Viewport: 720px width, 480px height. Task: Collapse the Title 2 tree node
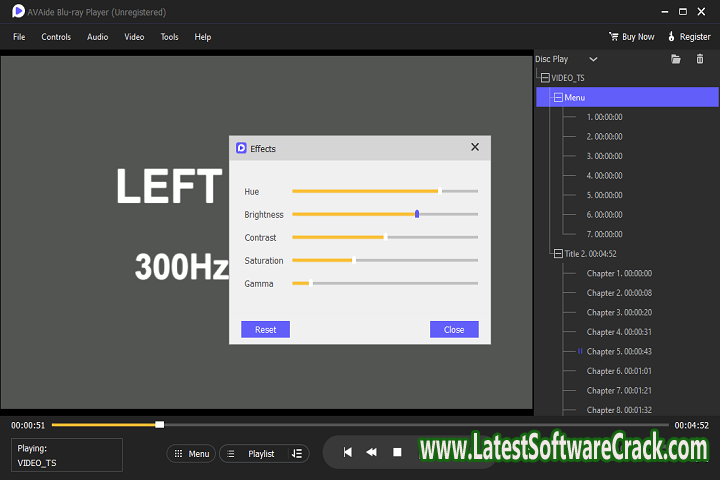coord(558,254)
